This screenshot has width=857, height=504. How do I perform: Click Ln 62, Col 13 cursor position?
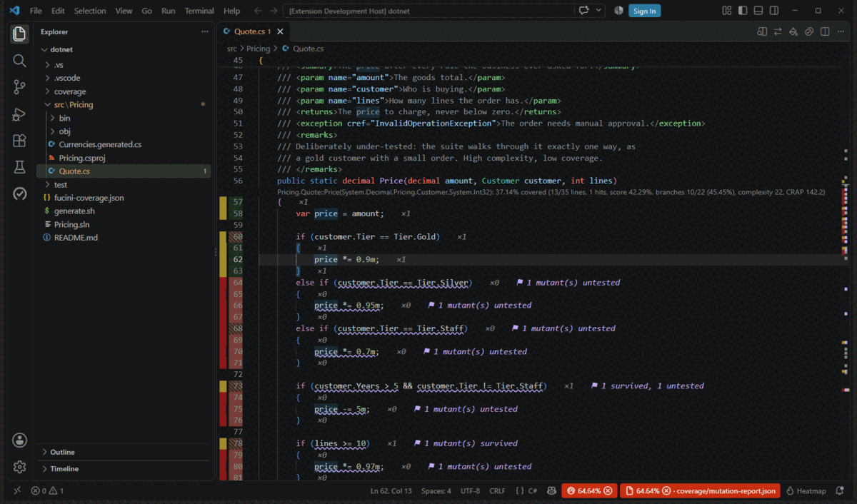click(x=391, y=491)
